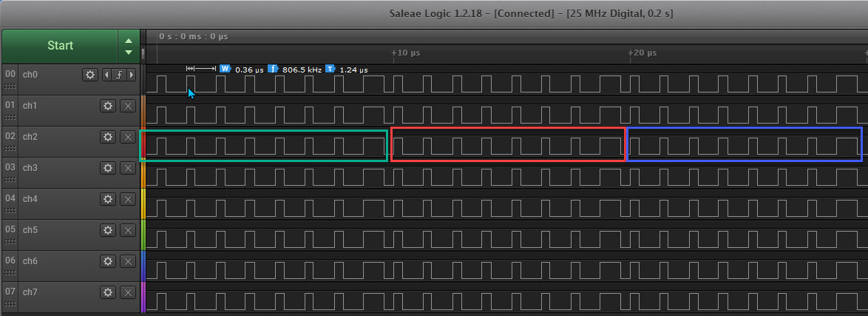
Task: Jump to next edge on ch0
Action: coord(132,75)
